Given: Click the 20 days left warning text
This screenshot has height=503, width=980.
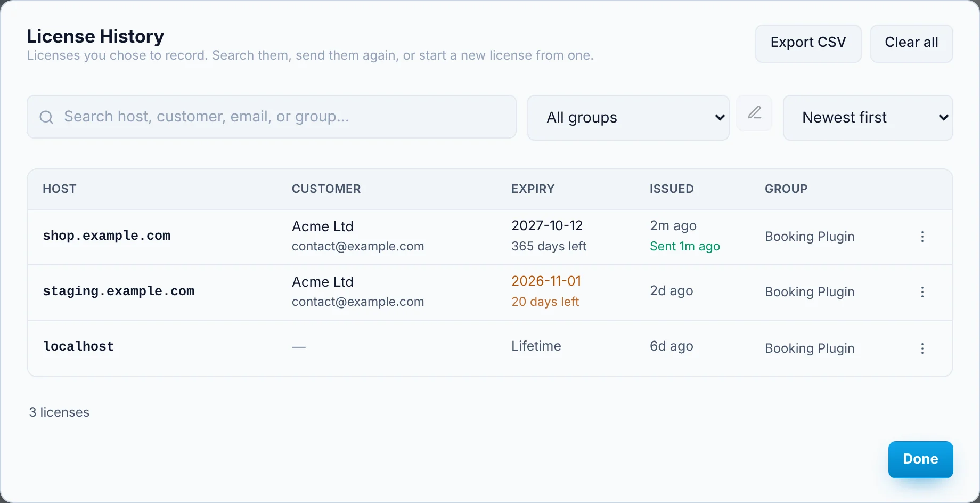Looking at the screenshot, I should coord(545,302).
